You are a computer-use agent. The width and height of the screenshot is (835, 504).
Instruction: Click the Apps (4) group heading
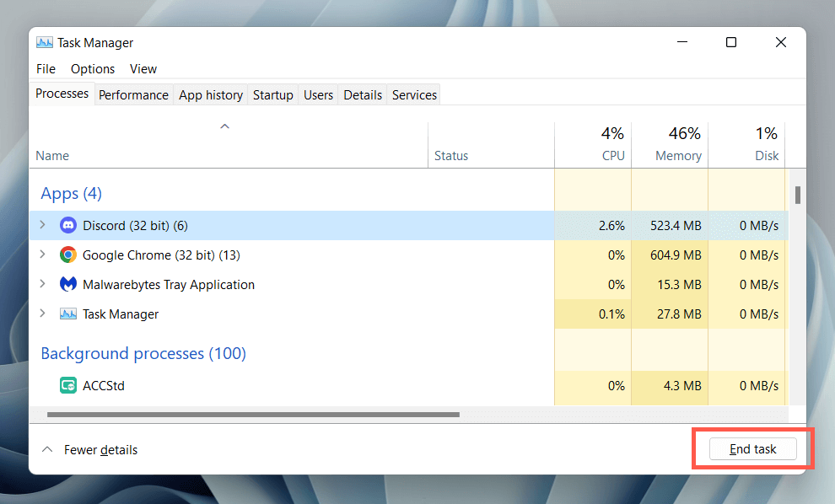(x=72, y=193)
